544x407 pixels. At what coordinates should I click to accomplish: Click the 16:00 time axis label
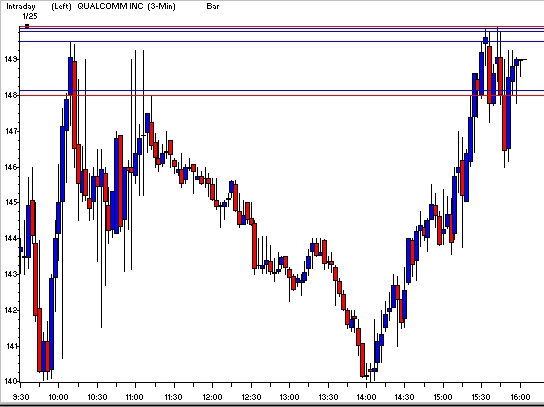pos(520,397)
